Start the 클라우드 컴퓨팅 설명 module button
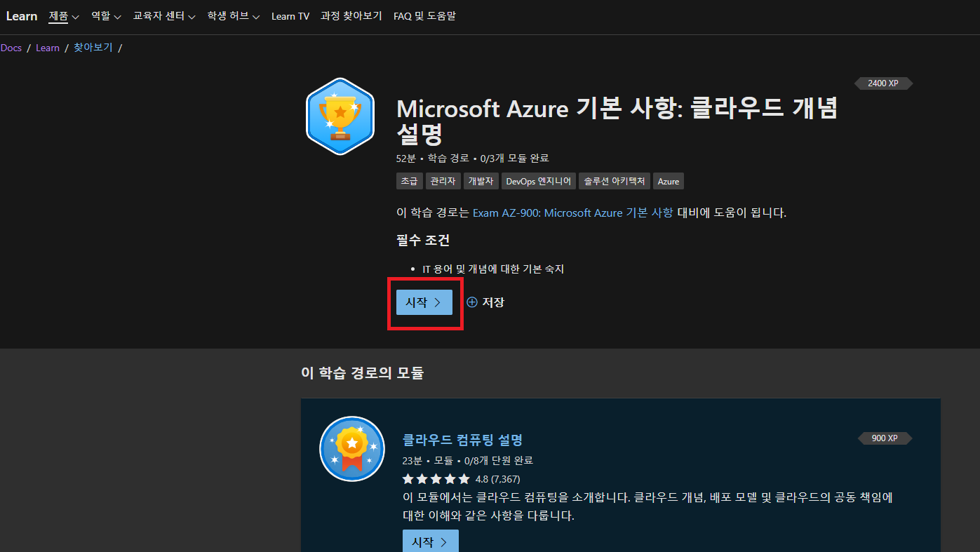 coord(430,541)
